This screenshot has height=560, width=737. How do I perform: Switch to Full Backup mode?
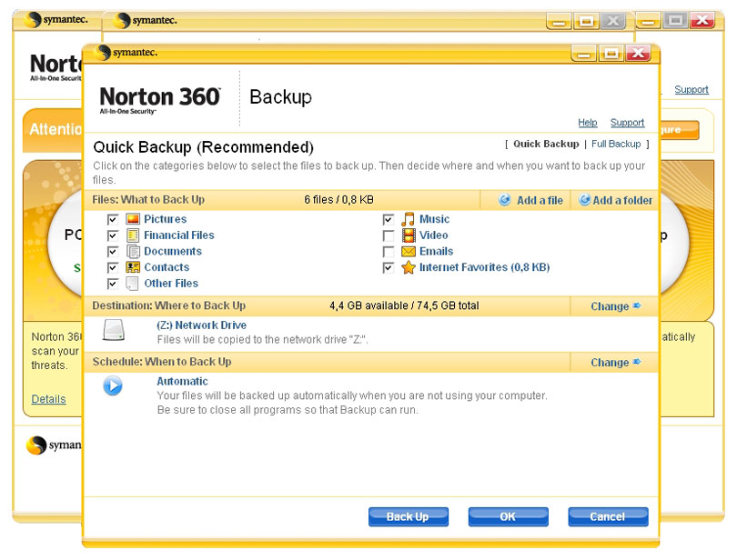616,144
